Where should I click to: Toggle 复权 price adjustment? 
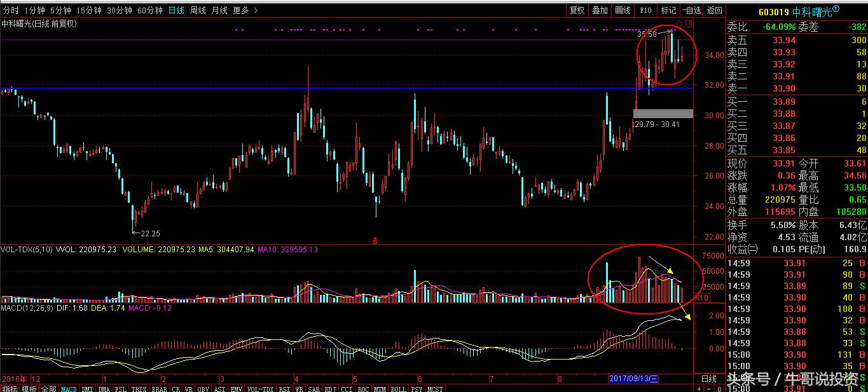pyautogui.click(x=577, y=10)
